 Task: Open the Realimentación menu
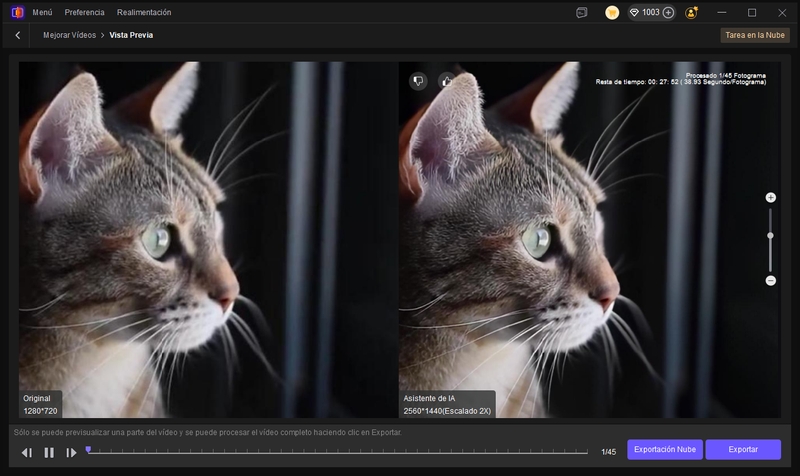[x=144, y=12]
